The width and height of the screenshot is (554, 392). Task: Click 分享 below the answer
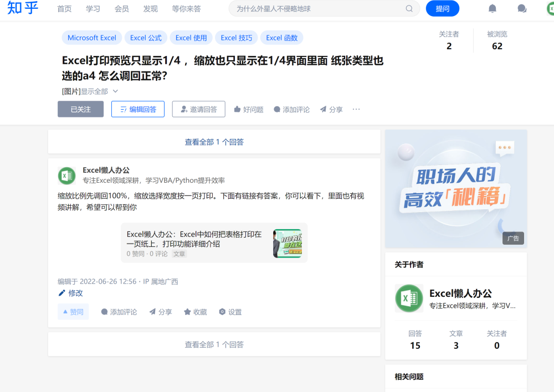point(161,312)
